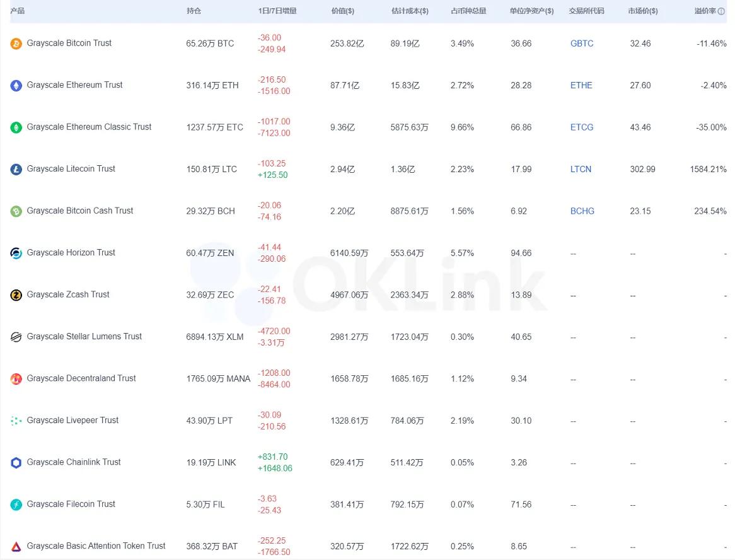Click the Chainlink hexagon icon
735x560 pixels.
coord(16,463)
